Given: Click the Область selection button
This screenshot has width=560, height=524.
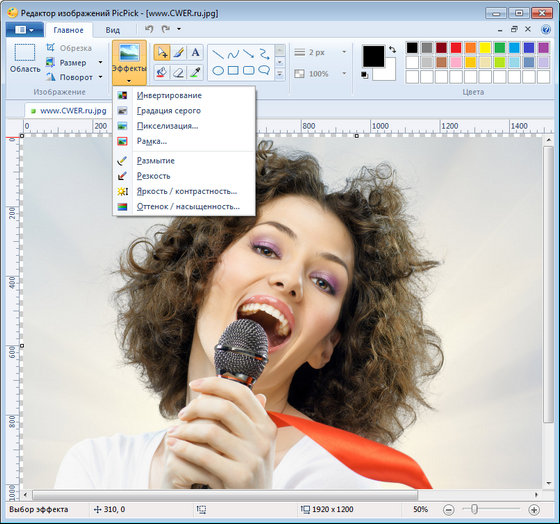Looking at the screenshot, I should [x=25, y=59].
